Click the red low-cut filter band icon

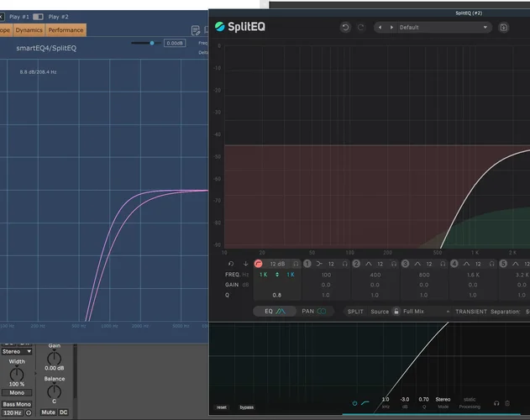259,264
